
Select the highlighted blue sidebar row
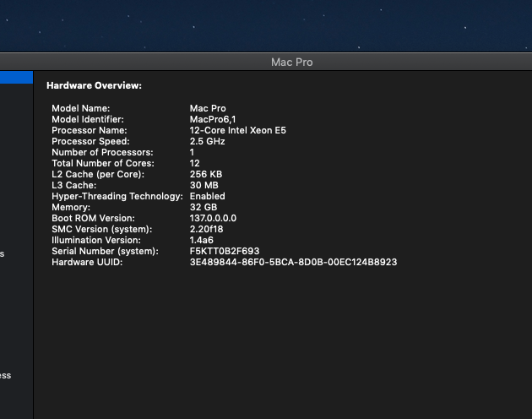(16, 78)
